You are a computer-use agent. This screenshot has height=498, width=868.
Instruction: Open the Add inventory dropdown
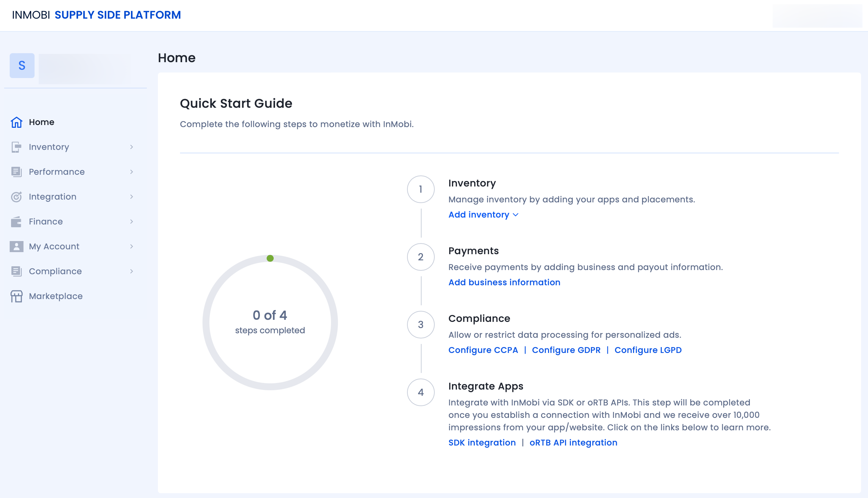pos(483,215)
